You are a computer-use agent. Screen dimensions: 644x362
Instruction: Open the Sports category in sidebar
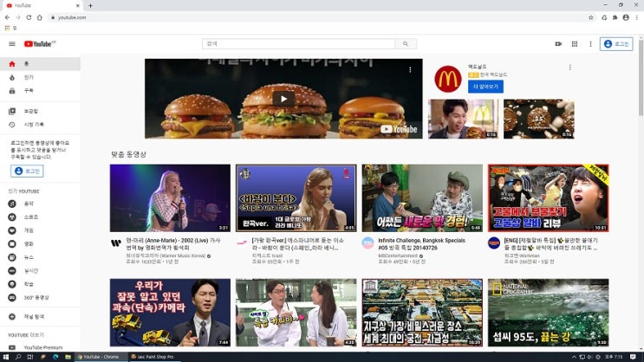[40, 217]
